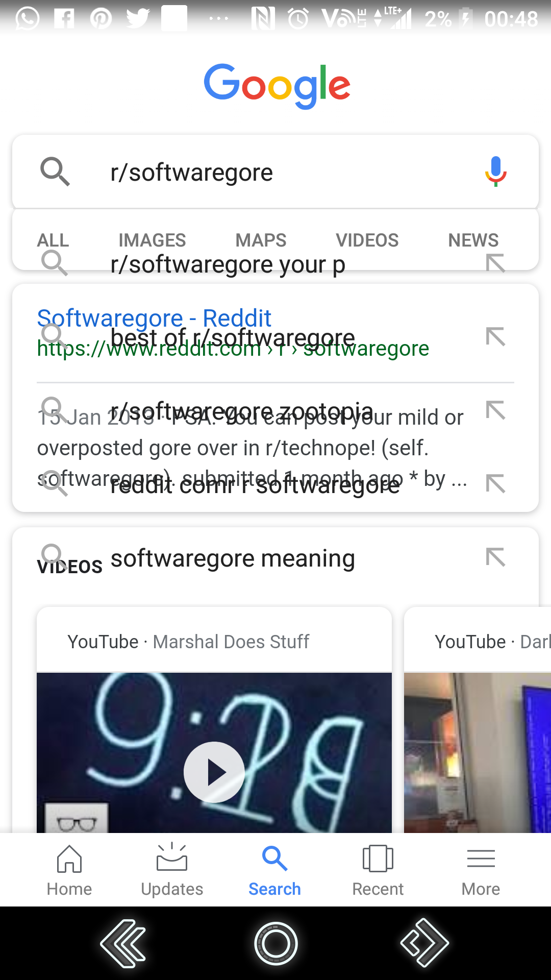The width and height of the screenshot is (551, 980).
Task: Open the Home tab icon
Action: pos(69,859)
